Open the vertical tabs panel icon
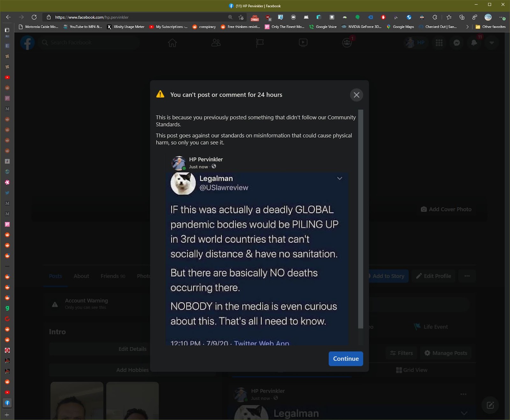This screenshot has width=510, height=420. [x=7, y=30]
